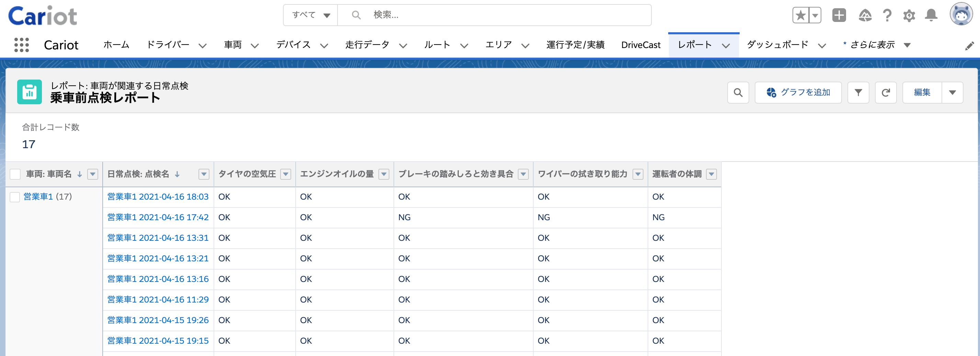Open the 運転者の体調 column menu
The height and width of the screenshot is (356, 980).
711,174
